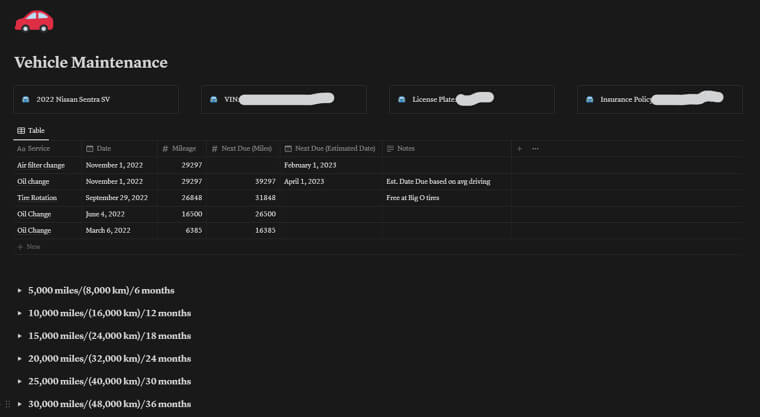The image size is (760, 417).
Task: Open the Notes column header menu
Action: click(446, 148)
